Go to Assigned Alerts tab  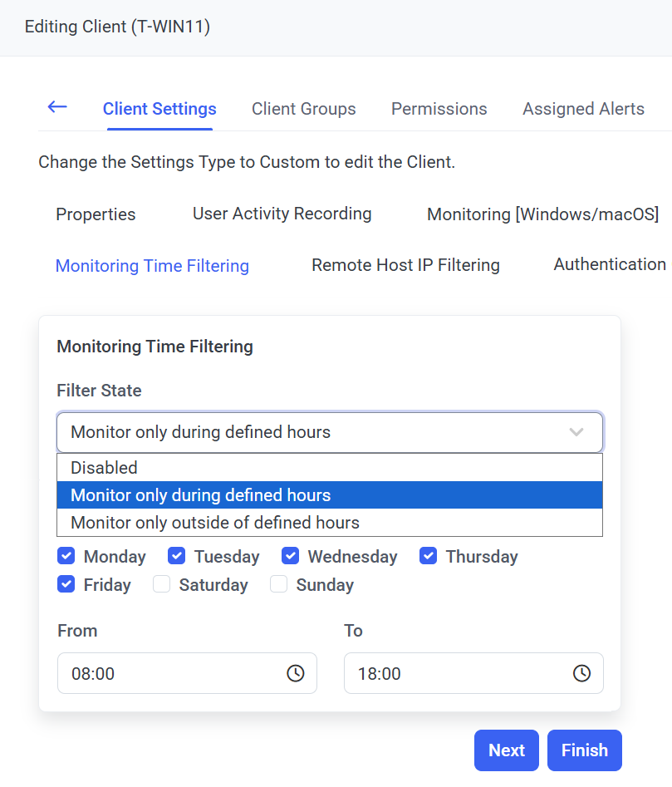point(583,109)
